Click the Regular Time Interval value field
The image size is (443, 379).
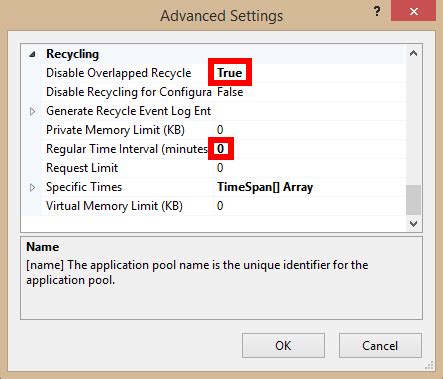click(x=309, y=149)
